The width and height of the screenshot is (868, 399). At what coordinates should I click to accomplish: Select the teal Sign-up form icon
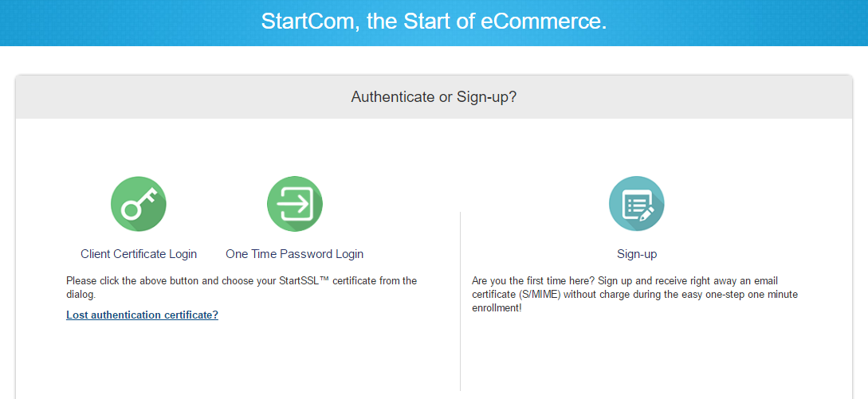click(x=637, y=204)
